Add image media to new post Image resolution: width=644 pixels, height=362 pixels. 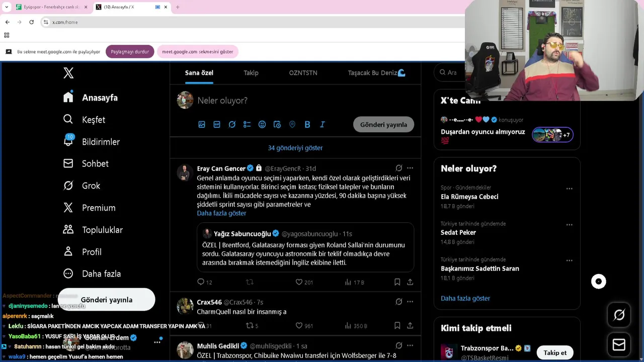tap(202, 124)
